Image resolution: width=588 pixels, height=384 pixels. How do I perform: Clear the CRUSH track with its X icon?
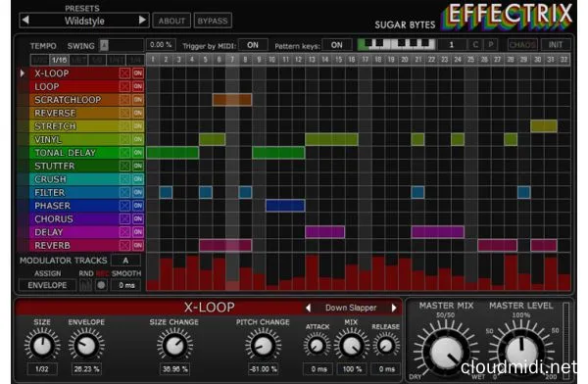pyautogui.click(x=124, y=179)
